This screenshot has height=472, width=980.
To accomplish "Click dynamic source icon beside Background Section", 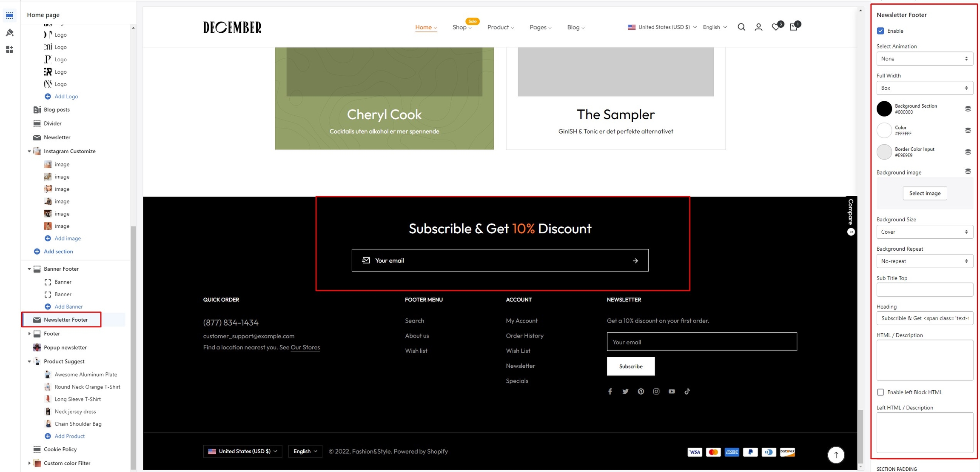I will pyautogui.click(x=968, y=109).
